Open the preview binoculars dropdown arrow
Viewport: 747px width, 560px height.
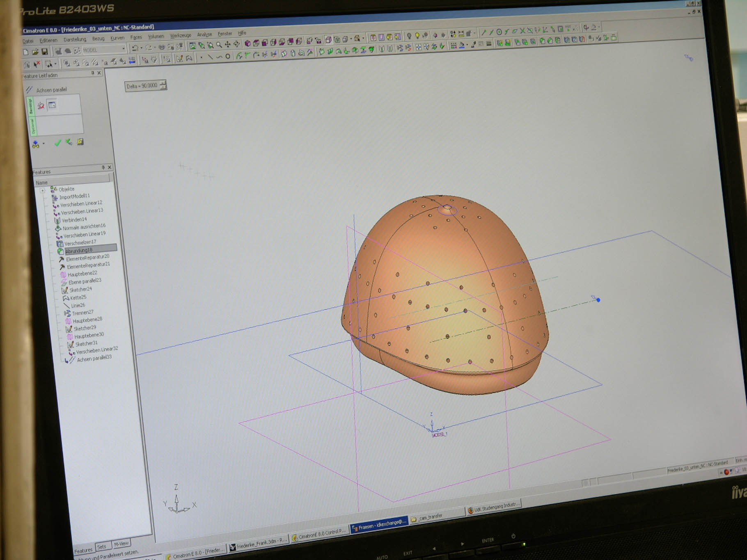44,144
